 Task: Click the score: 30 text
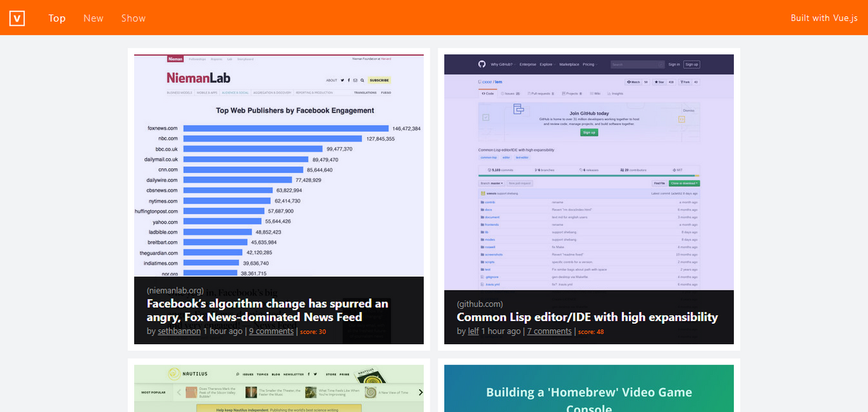[x=313, y=332]
